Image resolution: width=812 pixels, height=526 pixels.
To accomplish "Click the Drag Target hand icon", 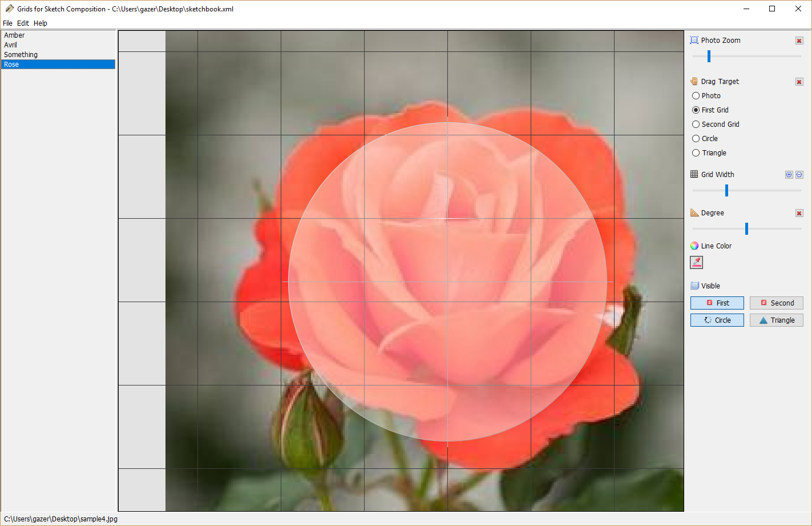I will pos(694,81).
